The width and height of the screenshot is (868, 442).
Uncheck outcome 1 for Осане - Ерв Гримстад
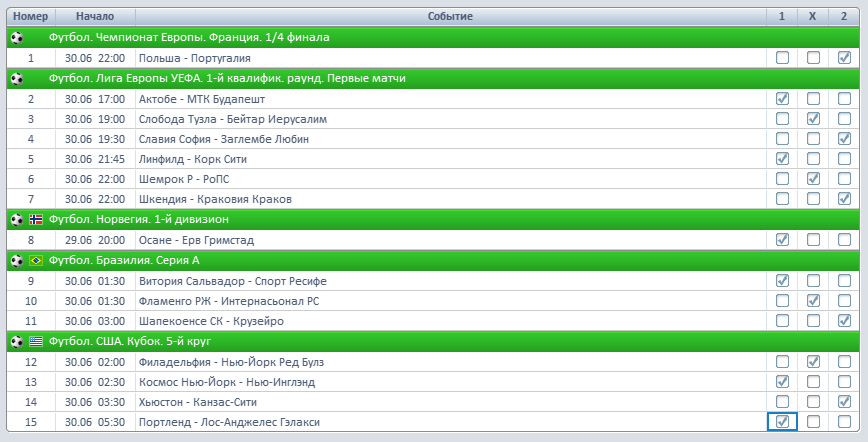click(782, 239)
